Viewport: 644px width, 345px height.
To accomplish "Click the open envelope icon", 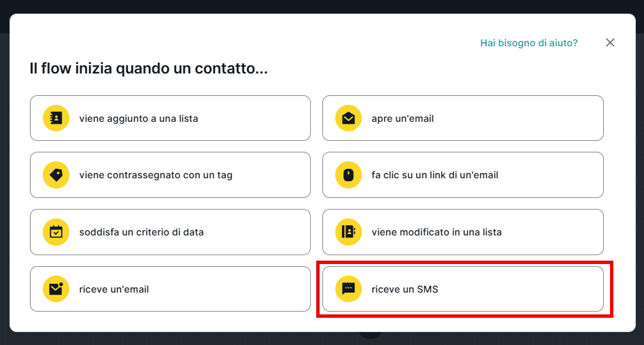I will tap(348, 118).
